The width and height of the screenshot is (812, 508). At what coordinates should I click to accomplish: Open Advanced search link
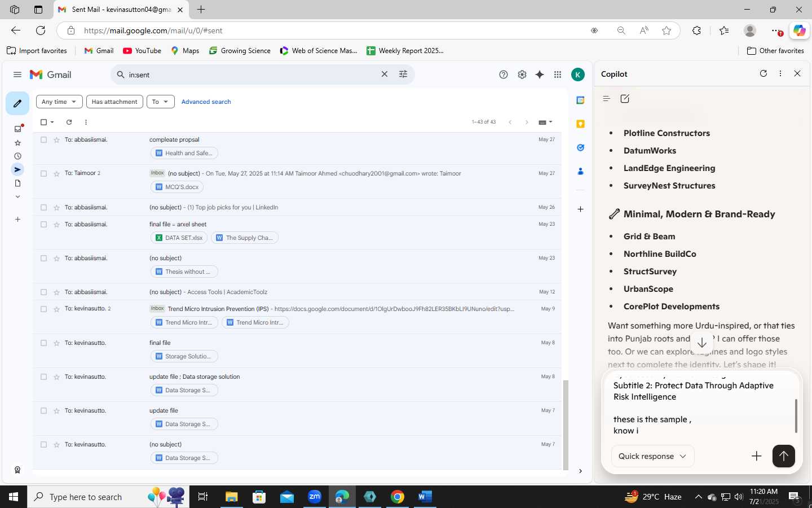click(x=206, y=102)
